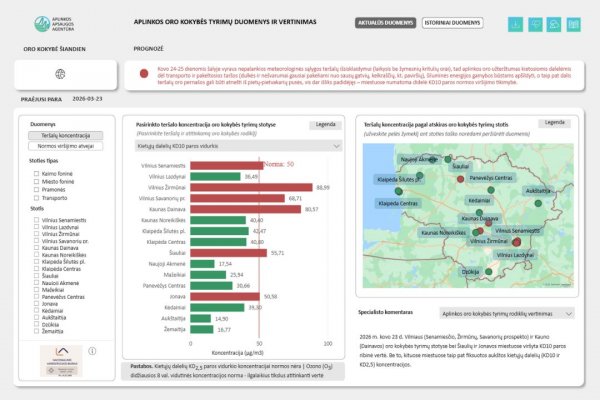Click the cloud icon in the top toolbar
The width and height of the screenshot is (600, 400).
coord(554,24)
